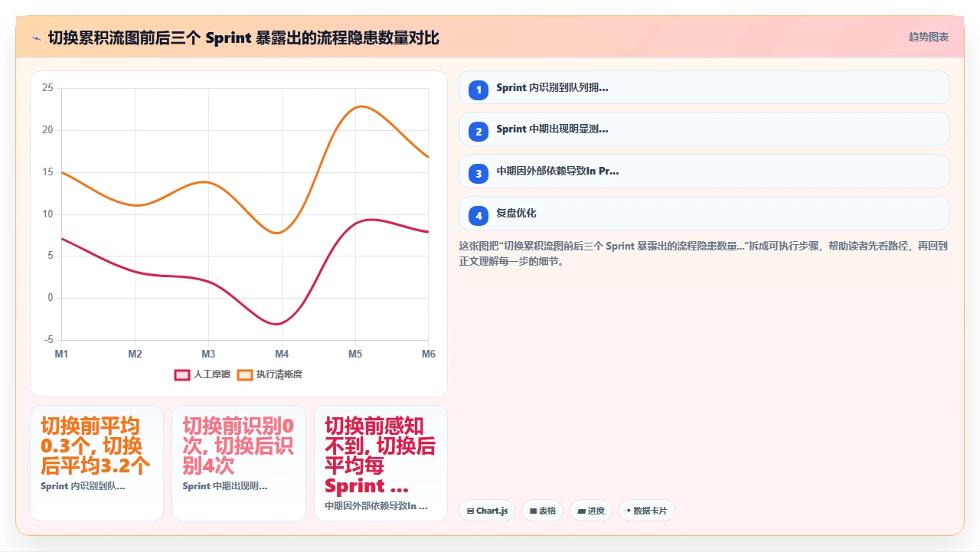Click the M2 x-axis label

point(135,354)
